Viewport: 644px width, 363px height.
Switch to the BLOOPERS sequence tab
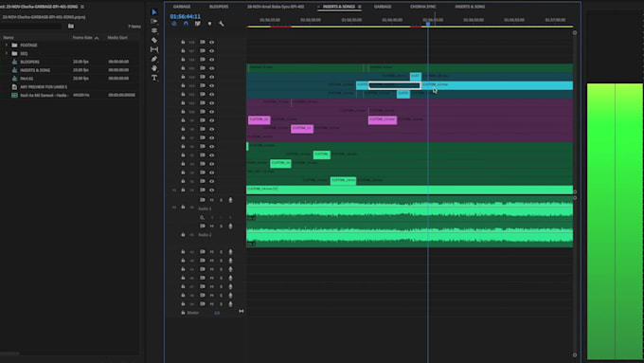[x=219, y=7]
